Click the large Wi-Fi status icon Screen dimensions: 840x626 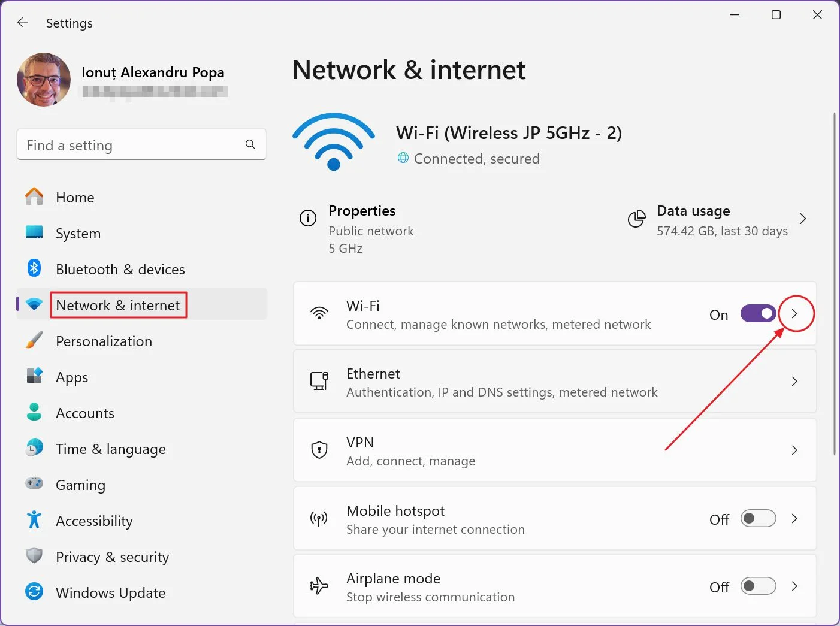(334, 142)
